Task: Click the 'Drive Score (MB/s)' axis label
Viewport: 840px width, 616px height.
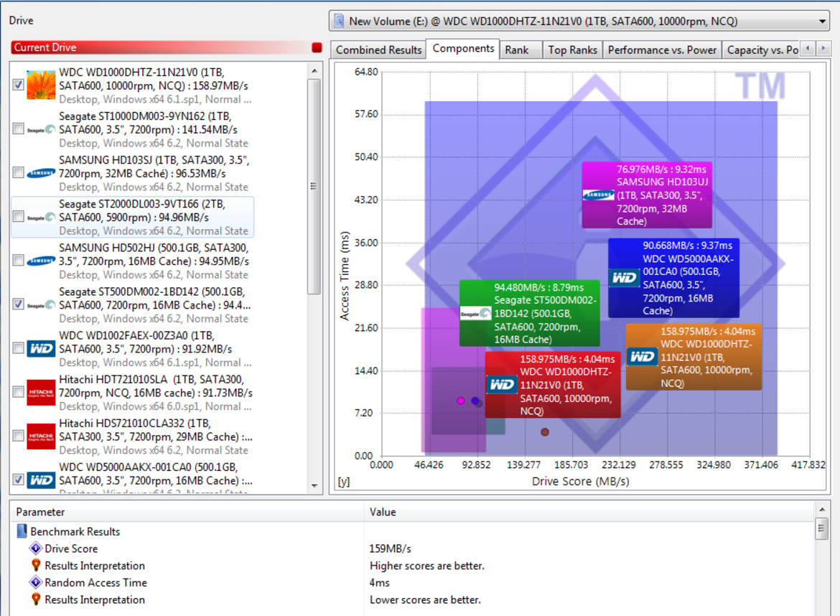Action: (x=580, y=482)
